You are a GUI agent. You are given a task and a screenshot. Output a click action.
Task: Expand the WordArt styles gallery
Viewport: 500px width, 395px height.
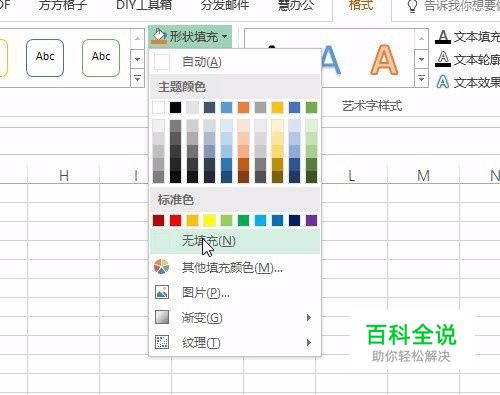click(421, 79)
